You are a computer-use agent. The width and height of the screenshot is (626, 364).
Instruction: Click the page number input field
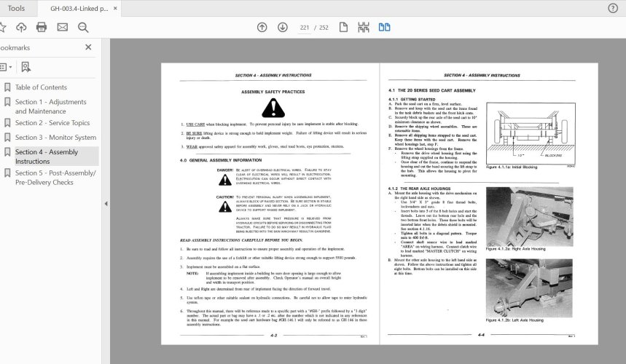305,28
